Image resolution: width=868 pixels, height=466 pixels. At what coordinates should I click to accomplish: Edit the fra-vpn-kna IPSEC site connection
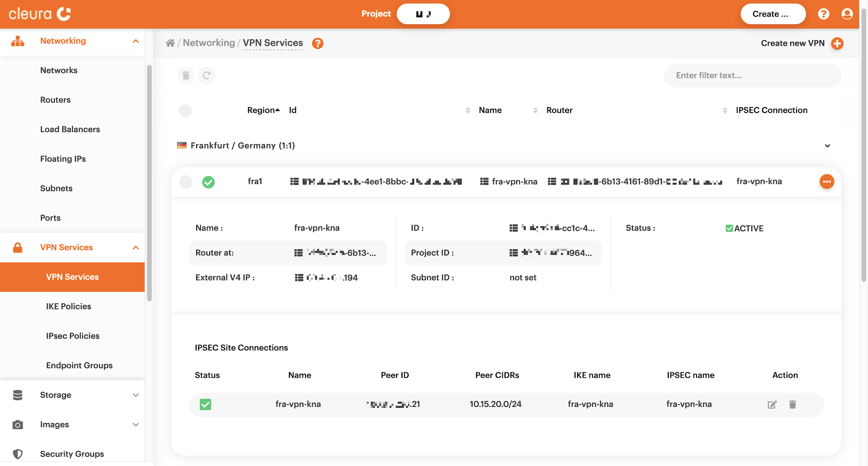click(x=772, y=405)
